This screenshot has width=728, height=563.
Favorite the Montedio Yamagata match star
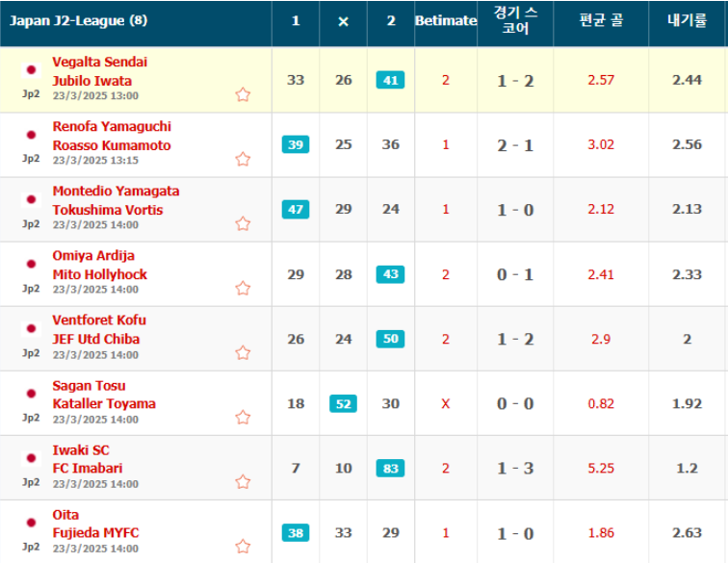tap(243, 223)
